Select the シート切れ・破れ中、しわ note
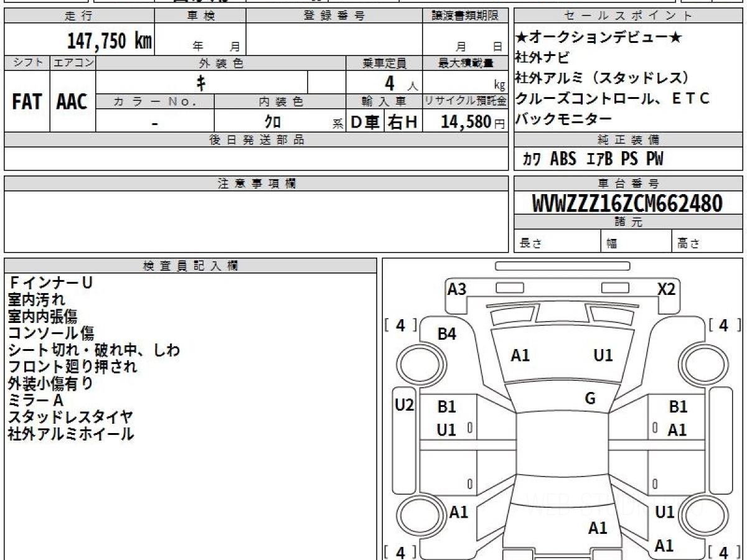The height and width of the screenshot is (560, 747). [94, 350]
